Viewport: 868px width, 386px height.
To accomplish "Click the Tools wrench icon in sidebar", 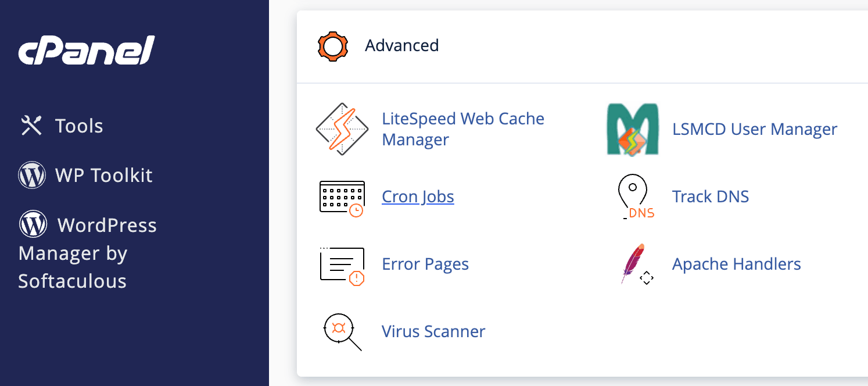I will pos(31,124).
